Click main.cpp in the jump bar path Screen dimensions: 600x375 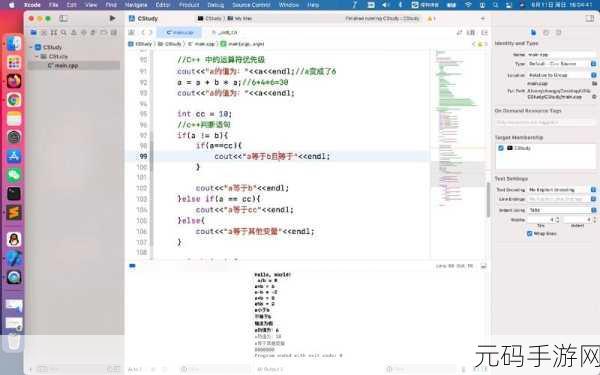point(202,44)
